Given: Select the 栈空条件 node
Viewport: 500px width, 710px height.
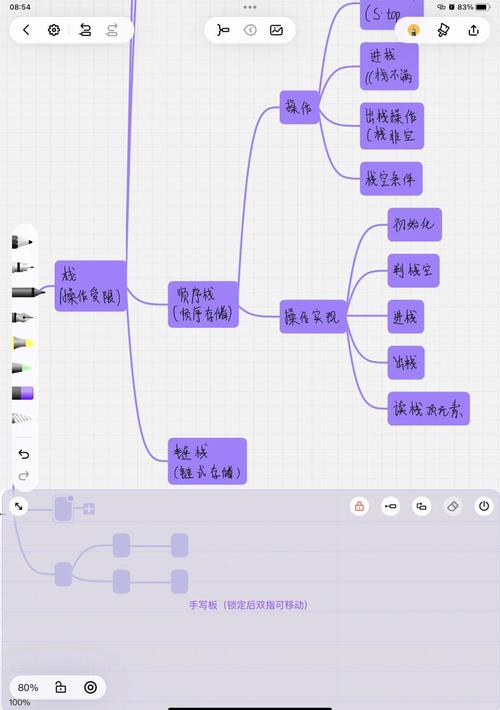Looking at the screenshot, I should pyautogui.click(x=391, y=179).
